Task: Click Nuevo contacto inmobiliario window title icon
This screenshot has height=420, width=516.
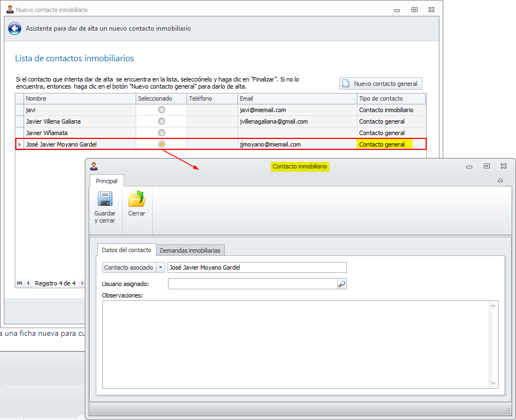Action: (10, 9)
